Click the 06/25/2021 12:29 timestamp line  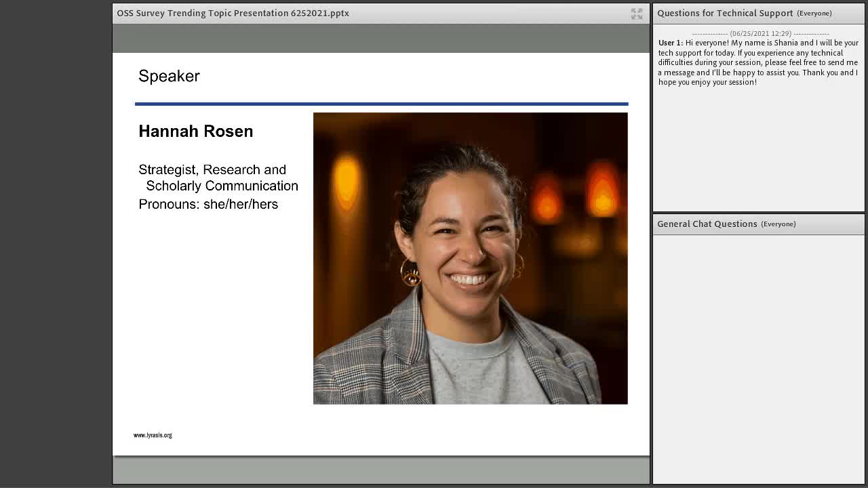pyautogui.click(x=760, y=33)
